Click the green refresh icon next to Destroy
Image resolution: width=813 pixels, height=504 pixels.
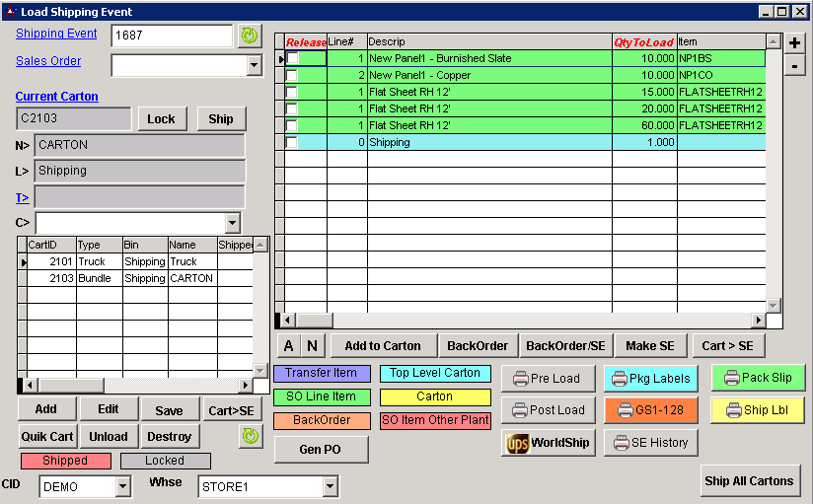pyautogui.click(x=250, y=435)
